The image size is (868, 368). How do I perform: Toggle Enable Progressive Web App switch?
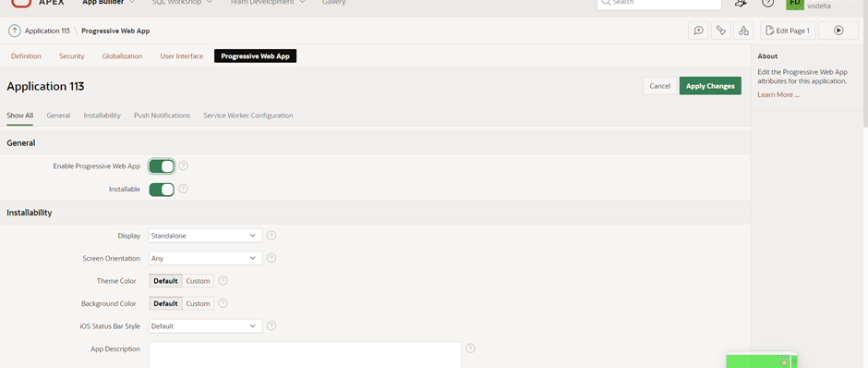(x=162, y=166)
